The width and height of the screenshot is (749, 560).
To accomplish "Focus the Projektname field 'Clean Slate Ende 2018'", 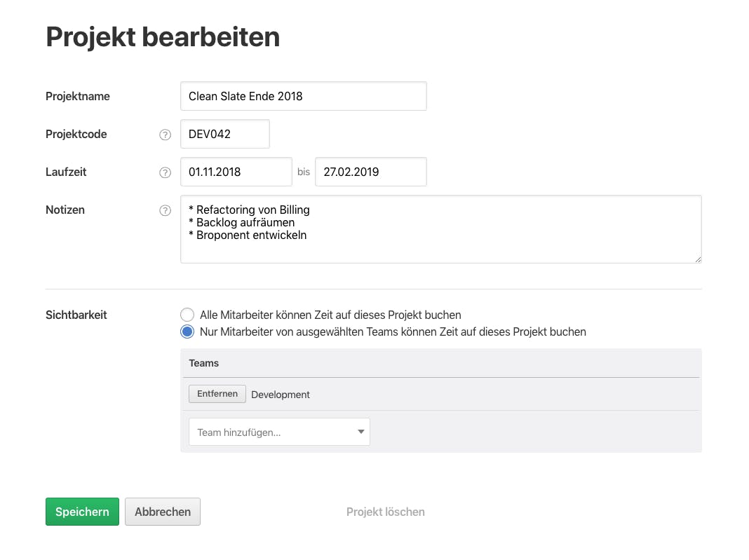I will [x=304, y=96].
